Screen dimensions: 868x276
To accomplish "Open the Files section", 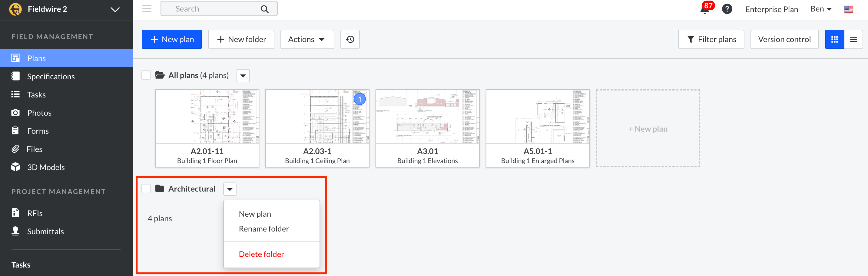I will (x=35, y=149).
